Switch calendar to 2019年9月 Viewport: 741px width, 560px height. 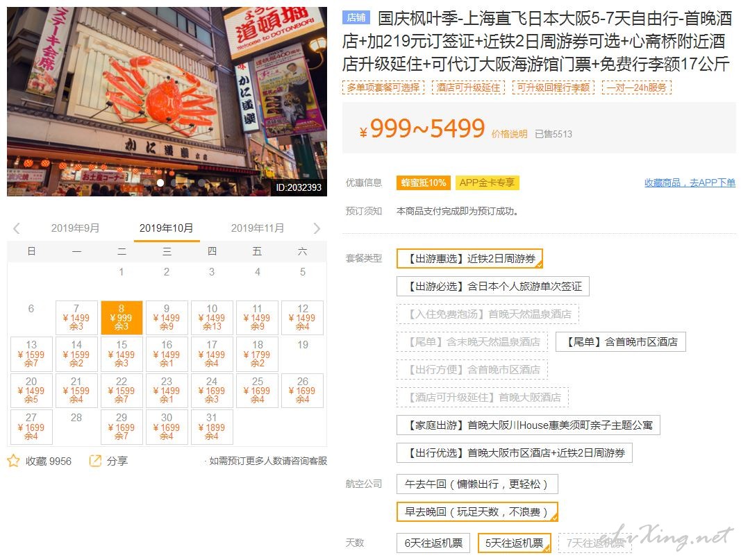75,228
